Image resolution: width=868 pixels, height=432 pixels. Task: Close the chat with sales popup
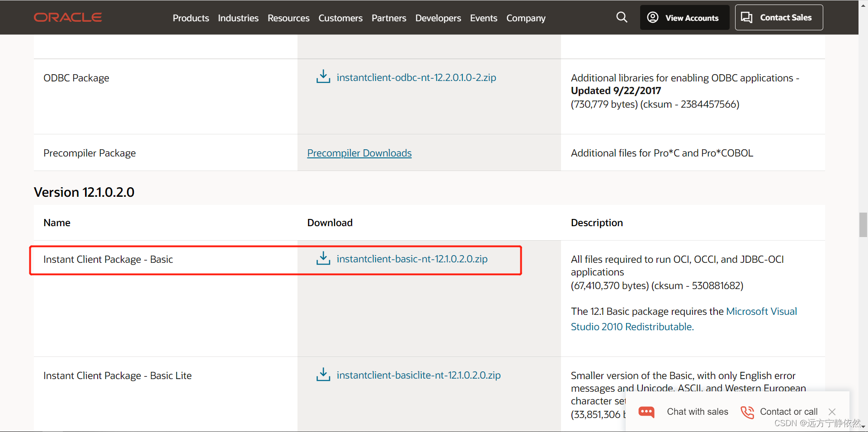pyautogui.click(x=832, y=412)
